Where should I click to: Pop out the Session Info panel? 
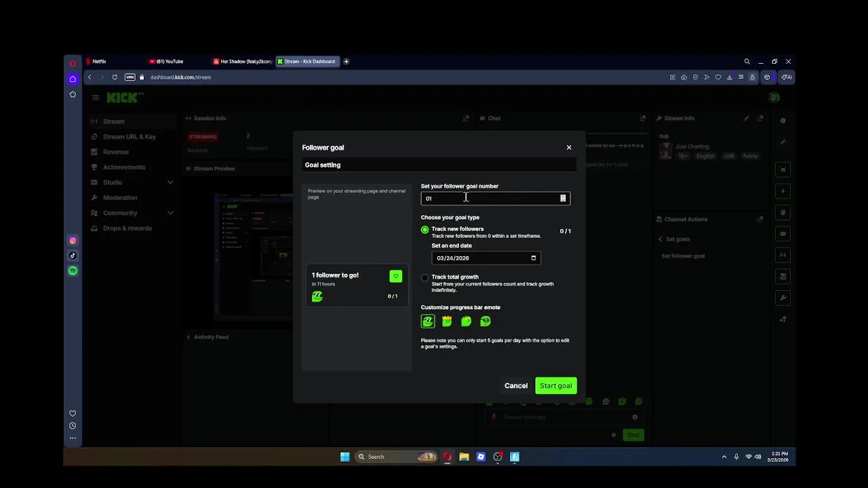tap(466, 119)
